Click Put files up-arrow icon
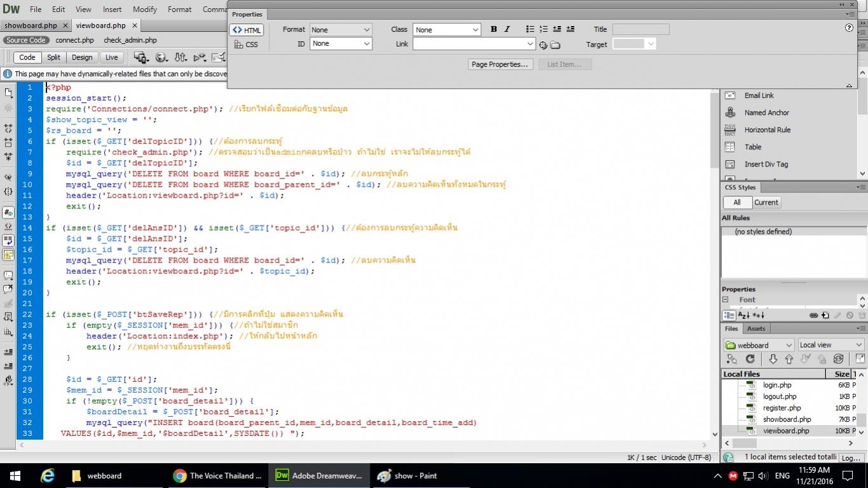The width and height of the screenshot is (868, 488). [x=789, y=359]
